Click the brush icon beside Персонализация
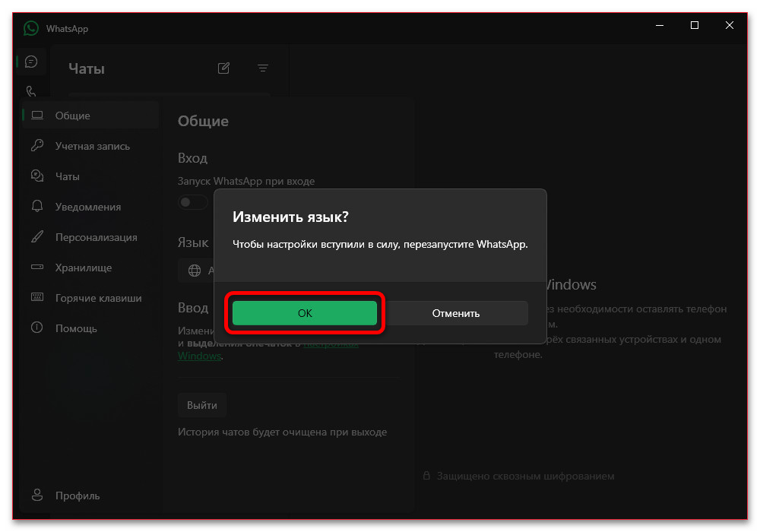760x532 pixels. (37, 236)
